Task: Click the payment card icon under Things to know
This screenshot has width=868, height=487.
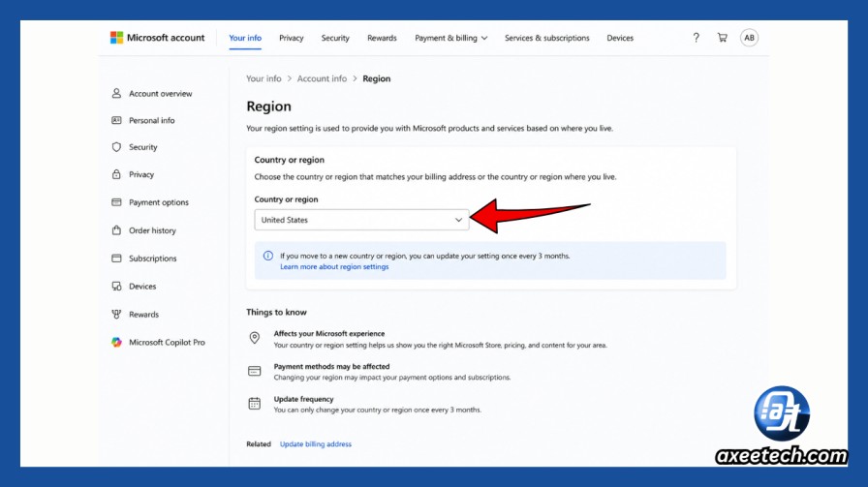Action: pos(254,371)
